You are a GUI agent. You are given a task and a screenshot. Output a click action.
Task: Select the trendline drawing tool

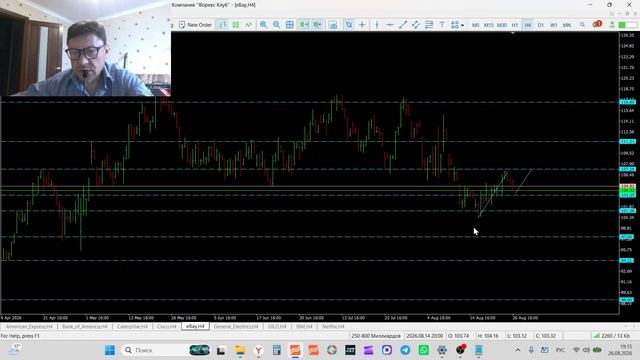coord(403,25)
